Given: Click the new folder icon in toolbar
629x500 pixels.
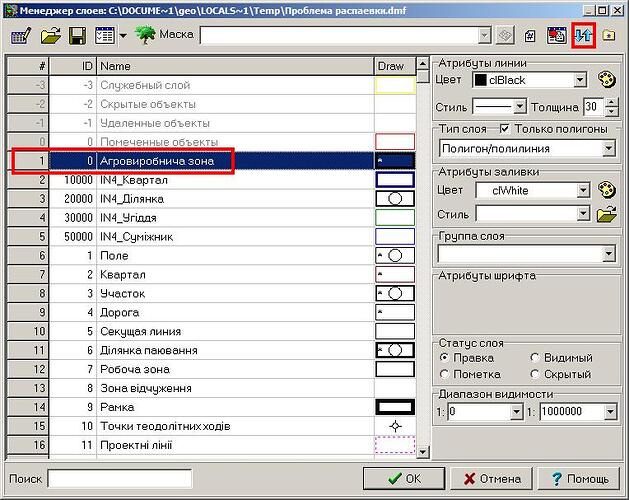Looking at the screenshot, I should tap(609, 35).
